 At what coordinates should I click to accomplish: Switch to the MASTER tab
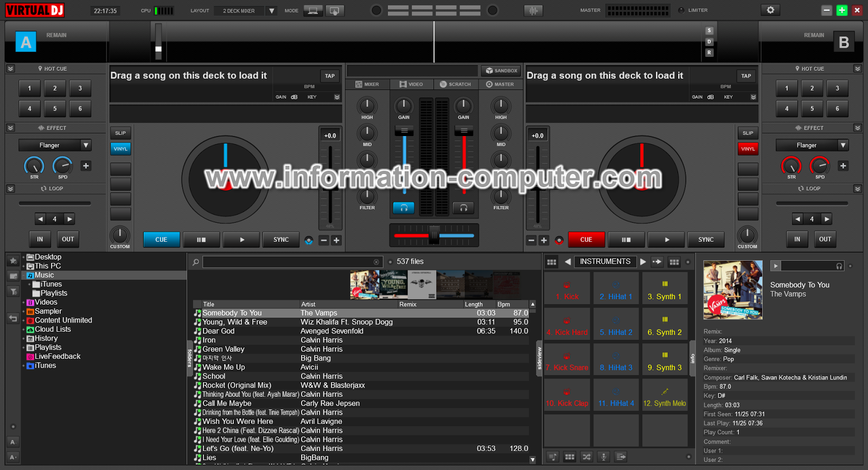click(500, 84)
